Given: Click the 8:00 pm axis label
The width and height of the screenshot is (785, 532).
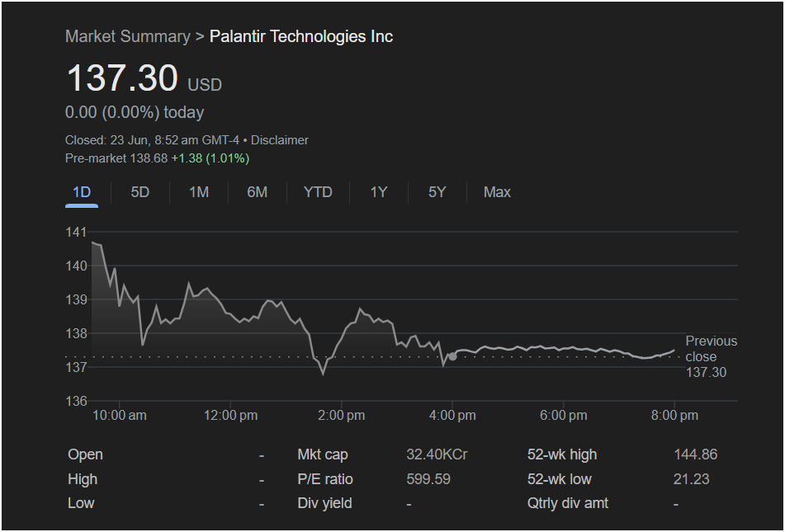Looking at the screenshot, I should (674, 416).
